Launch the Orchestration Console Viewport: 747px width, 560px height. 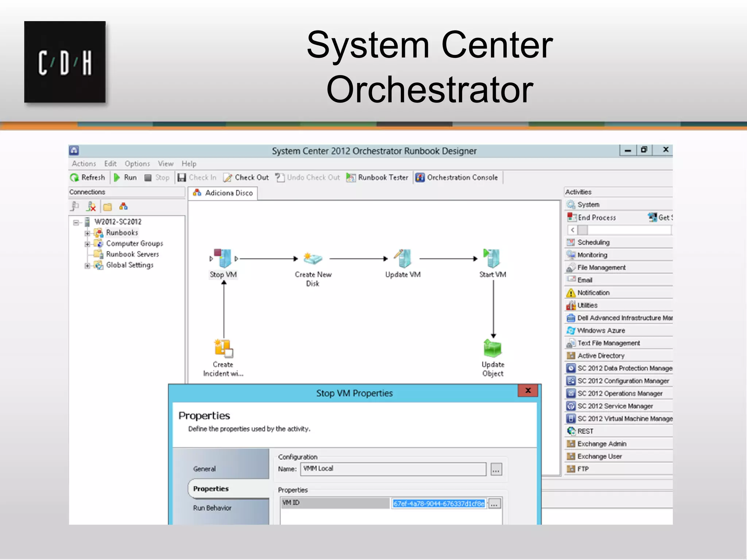tap(457, 178)
